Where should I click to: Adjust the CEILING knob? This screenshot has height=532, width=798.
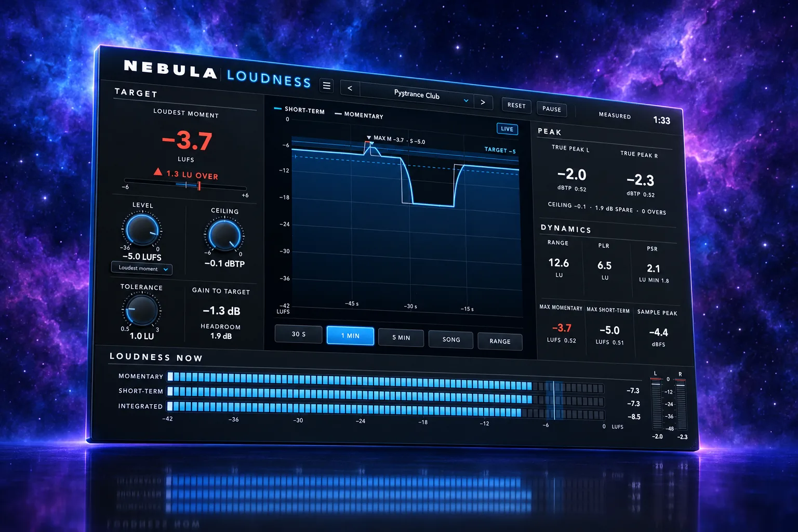[224, 235]
